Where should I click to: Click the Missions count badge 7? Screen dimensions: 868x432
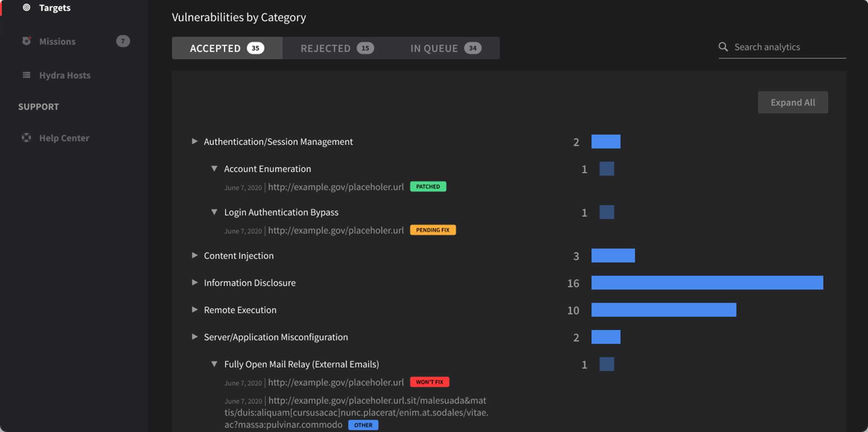coord(123,41)
